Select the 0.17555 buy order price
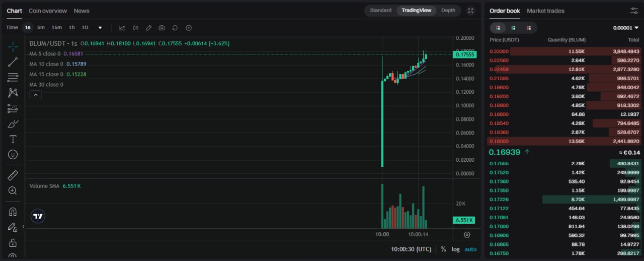Viewport: 644px width, 261px height. pyautogui.click(x=499, y=163)
